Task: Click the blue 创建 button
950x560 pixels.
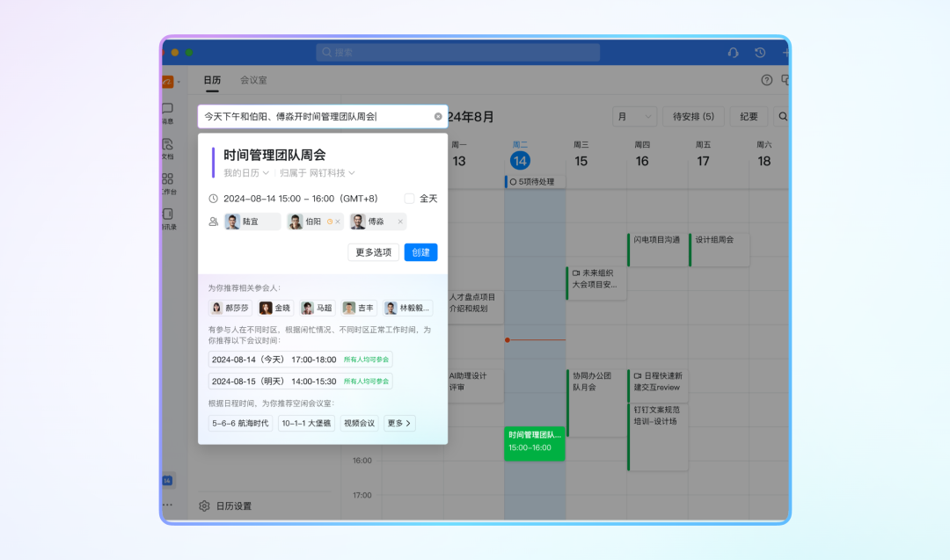Action: pyautogui.click(x=420, y=252)
